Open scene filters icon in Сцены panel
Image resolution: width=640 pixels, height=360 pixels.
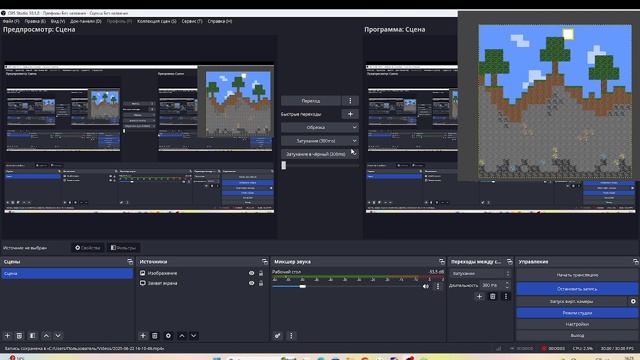click(32, 336)
